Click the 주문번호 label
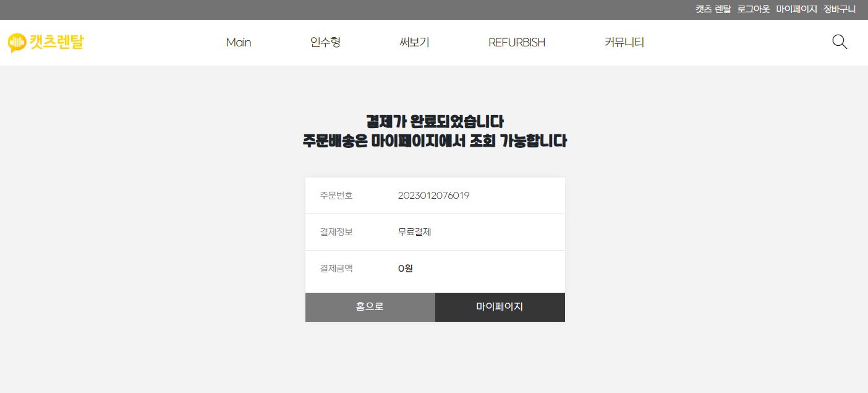The height and width of the screenshot is (393, 868). coord(336,196)
